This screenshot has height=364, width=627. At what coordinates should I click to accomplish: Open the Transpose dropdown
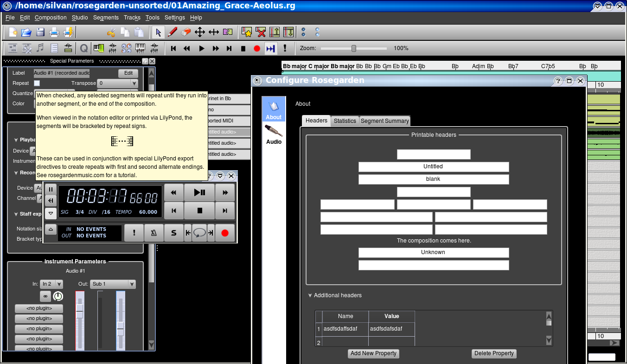(x=118, y=83)
